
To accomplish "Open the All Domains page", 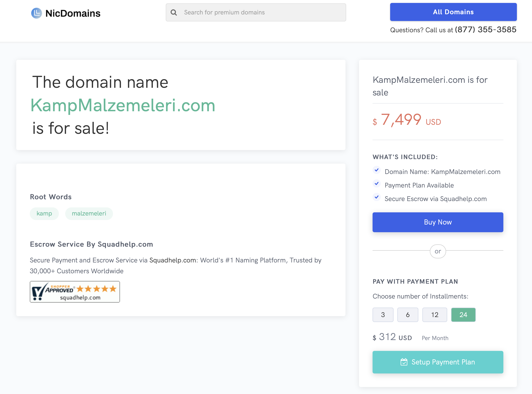I will point(453,12).
